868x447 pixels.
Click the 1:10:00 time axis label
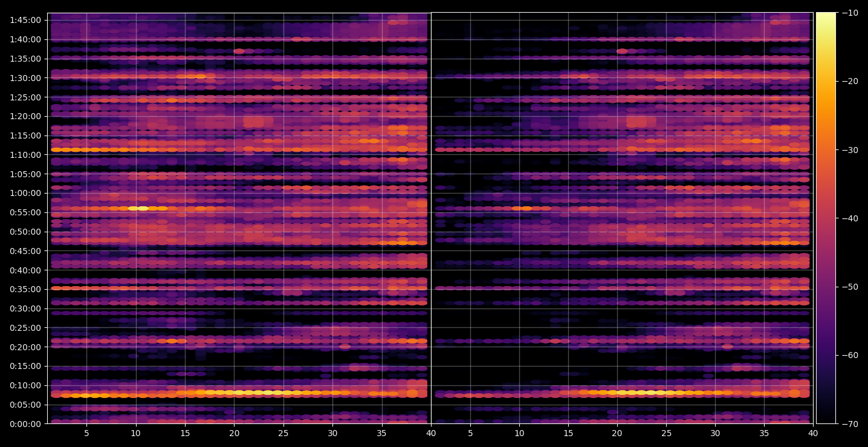(x=25, y=155)
